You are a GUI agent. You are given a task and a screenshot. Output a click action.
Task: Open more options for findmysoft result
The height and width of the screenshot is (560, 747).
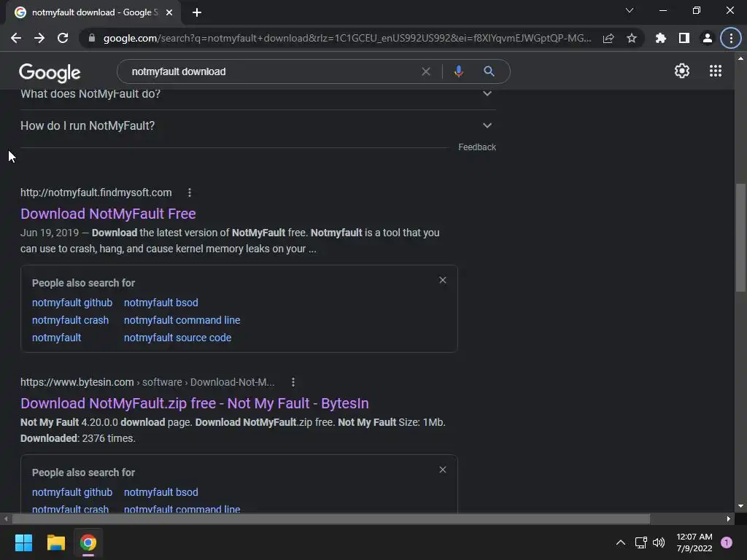tap(190, 192)
